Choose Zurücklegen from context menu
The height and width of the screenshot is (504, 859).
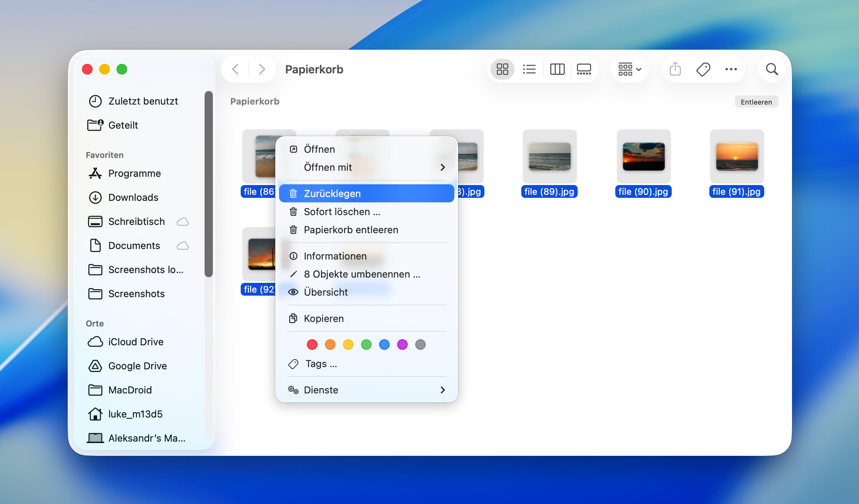pyautogui.click(x=366, y=193)
